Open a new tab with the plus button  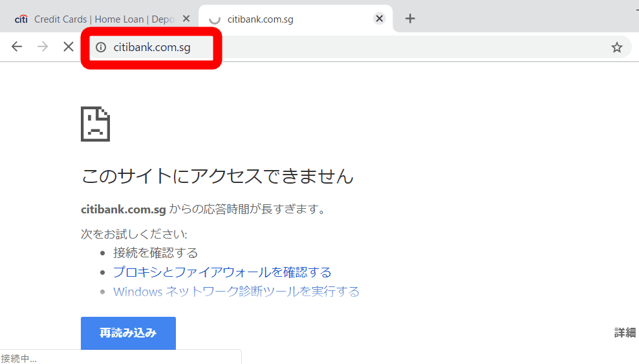[x=410, y=18]
